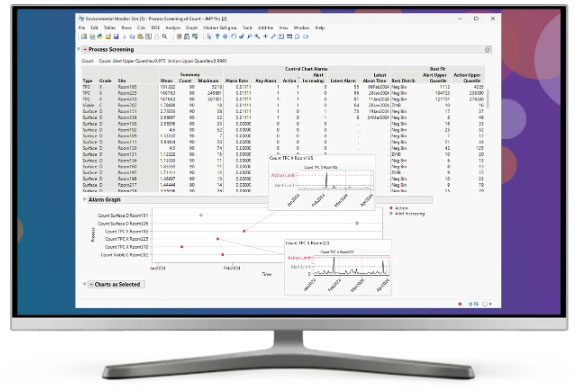Screen dimensions: 584x388
Task: Click the red Action point for Count TPC X Room225
Action: 218,239
